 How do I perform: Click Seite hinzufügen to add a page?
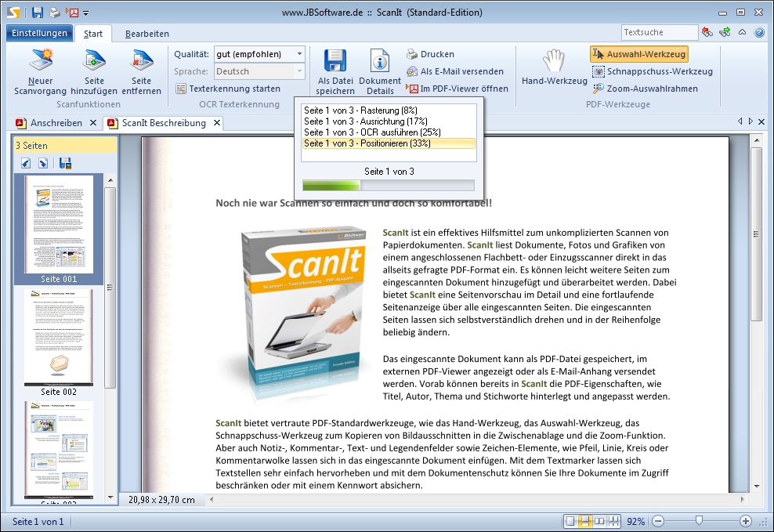tap(94, 71)
